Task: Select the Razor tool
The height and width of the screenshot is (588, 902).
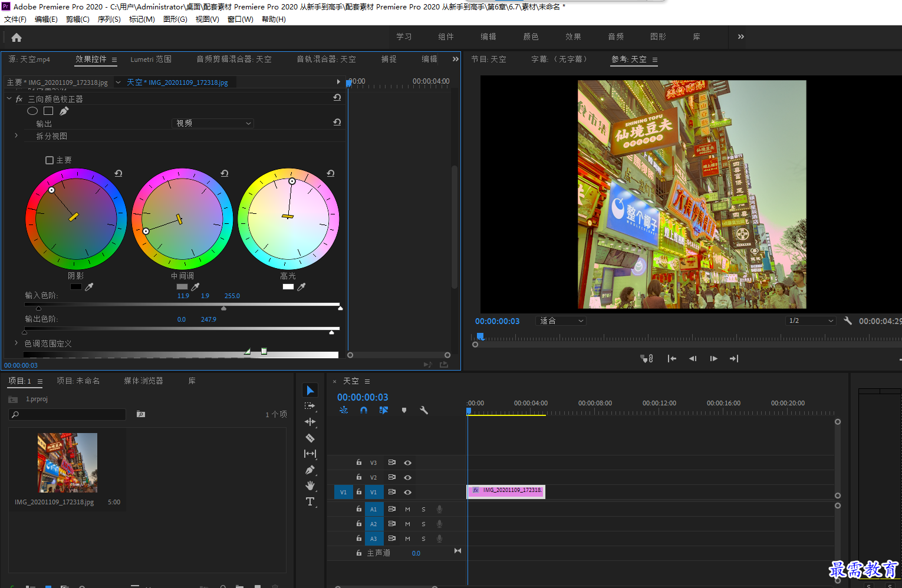Action: 310,438
